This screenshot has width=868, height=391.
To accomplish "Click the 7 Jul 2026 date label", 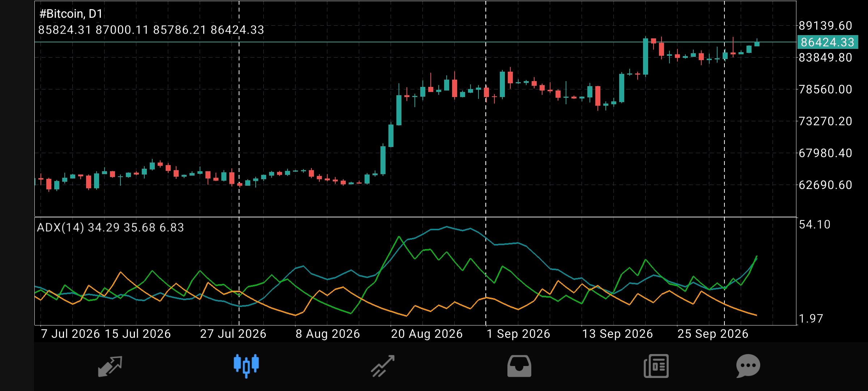I will coord(71,334).
